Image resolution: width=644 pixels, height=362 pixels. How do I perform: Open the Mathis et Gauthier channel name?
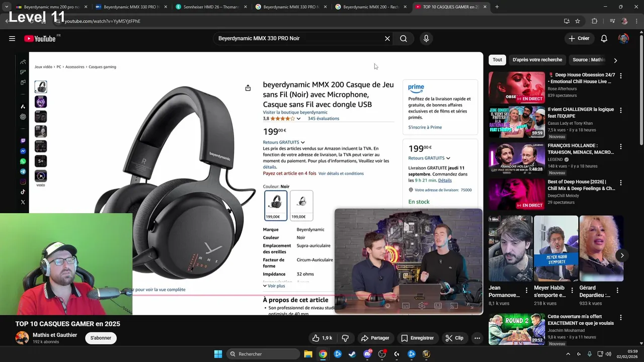click(x=55, y=335)
